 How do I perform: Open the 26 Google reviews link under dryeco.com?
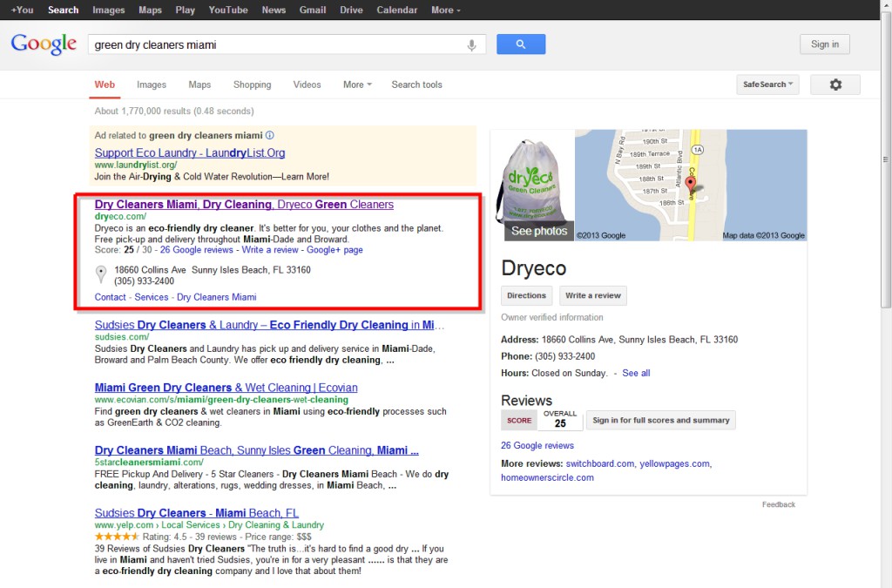coord(196,250)
